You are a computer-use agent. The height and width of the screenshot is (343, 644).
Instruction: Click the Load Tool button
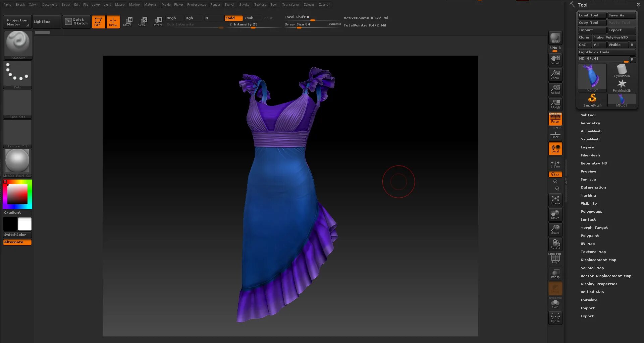click(592, 15)
